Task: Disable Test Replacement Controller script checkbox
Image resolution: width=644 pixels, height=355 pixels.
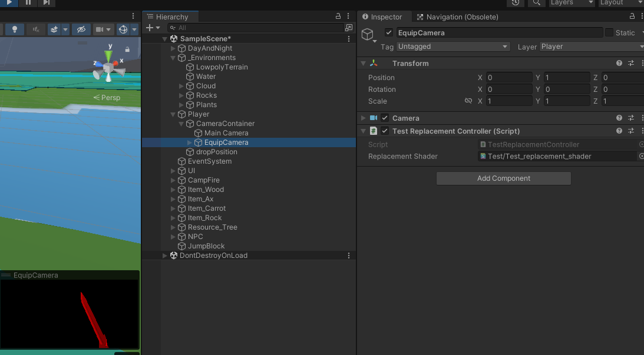Action: 384,131
